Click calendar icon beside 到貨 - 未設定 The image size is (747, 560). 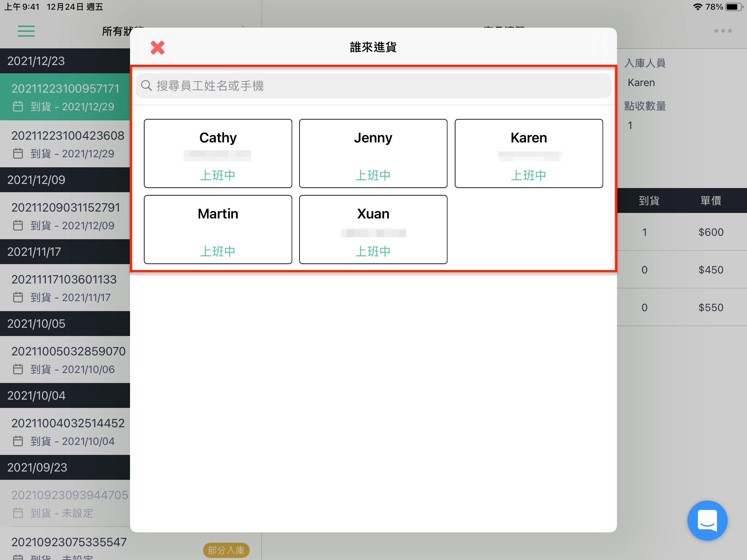tap(18, 513)
